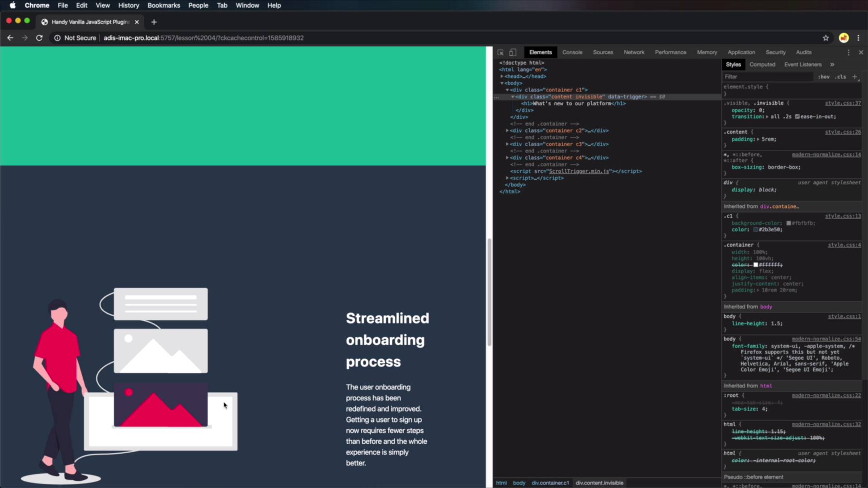Toggle the :hov element state pane

pos(824,77)
